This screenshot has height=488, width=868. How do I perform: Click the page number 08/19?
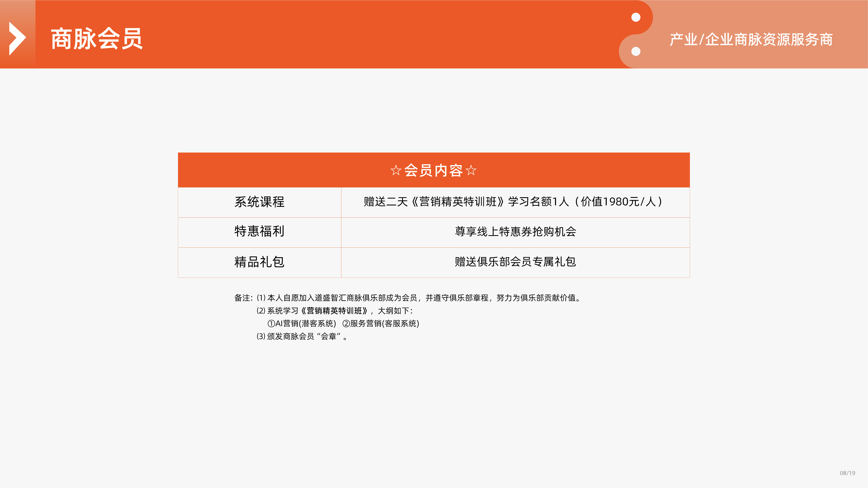pyautogui.click(x=847, y=473)
